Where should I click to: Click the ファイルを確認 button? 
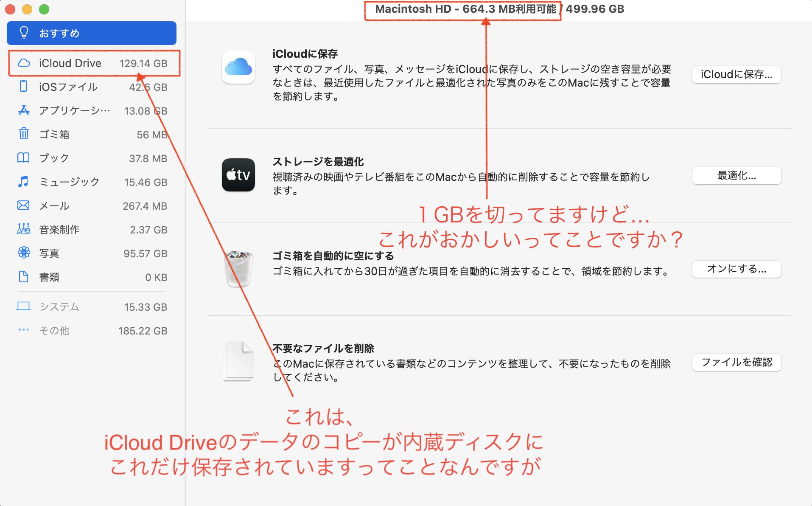[737, 363]
